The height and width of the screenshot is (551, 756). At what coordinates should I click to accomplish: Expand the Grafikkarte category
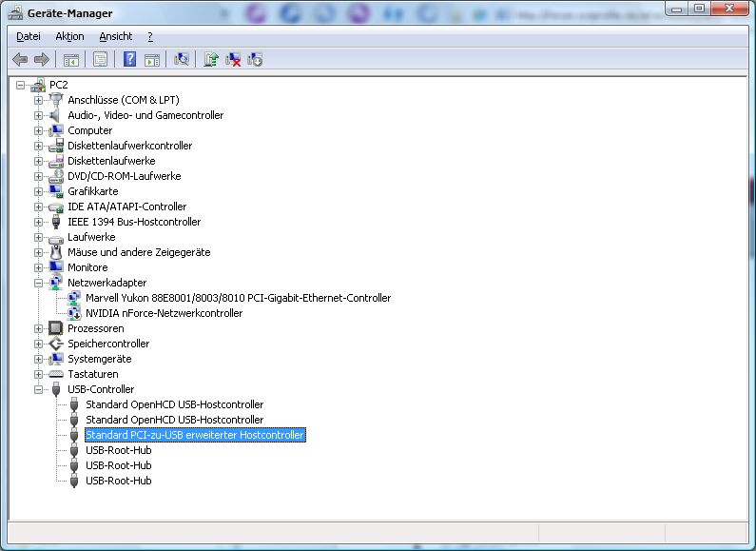(38, 191)
